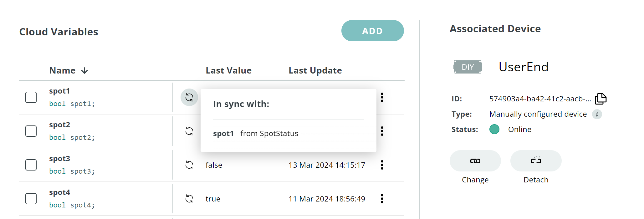Click the Detach device icon
The width and height of the screenshot is (644, 219).
[x=536, y=161]
